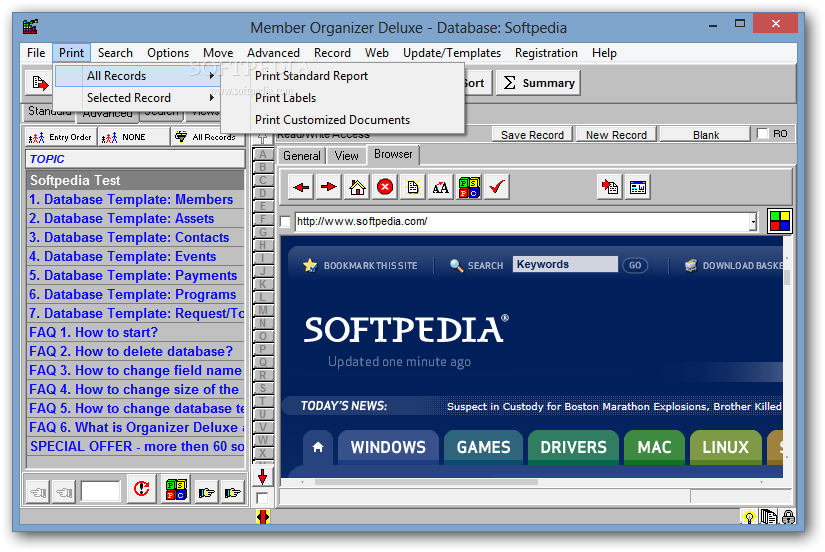This screenshot has height=552, width=825.
Task: Click the AA font size icon
Action: pos(440,187)
